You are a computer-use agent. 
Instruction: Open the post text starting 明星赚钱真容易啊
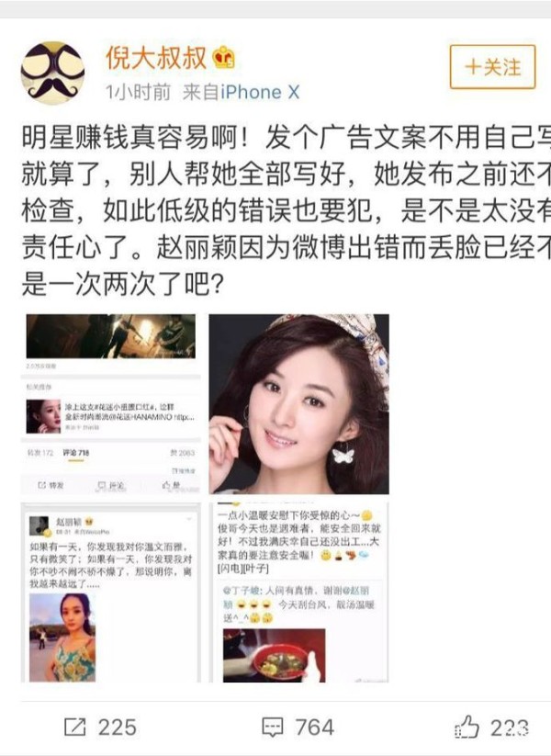287,210
